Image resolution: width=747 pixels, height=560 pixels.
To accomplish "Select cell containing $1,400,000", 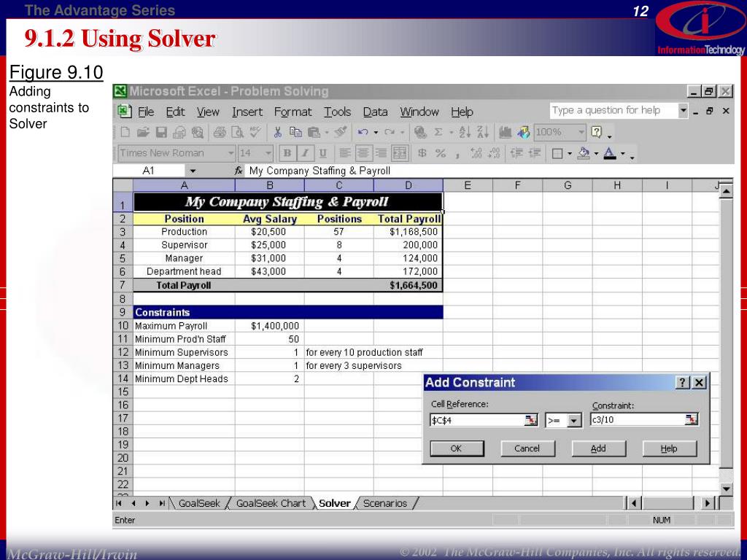I will (269, 326).
